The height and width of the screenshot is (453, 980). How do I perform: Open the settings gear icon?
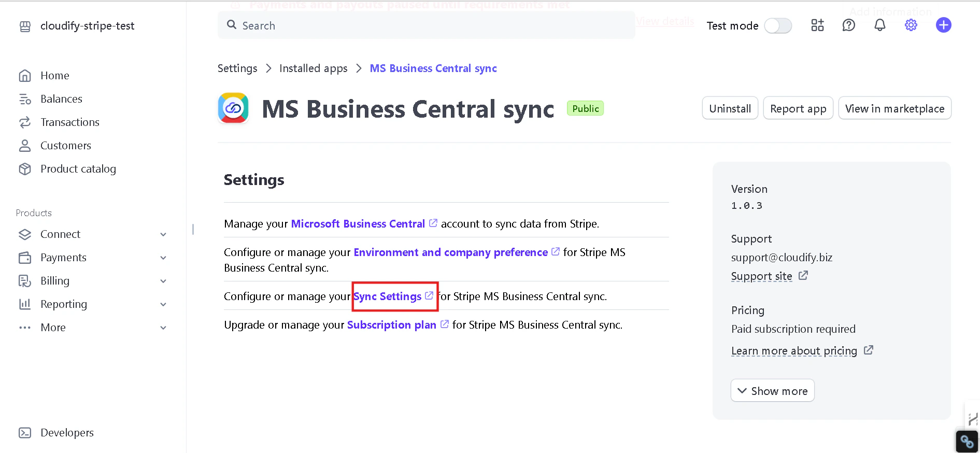pyautogui.click(x=911, y=25)
